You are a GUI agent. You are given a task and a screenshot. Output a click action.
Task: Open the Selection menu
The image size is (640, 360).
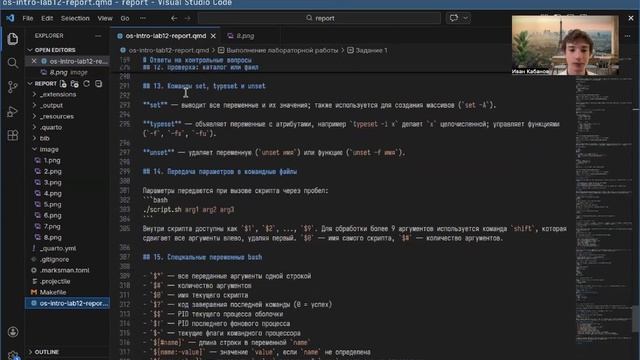75,18
